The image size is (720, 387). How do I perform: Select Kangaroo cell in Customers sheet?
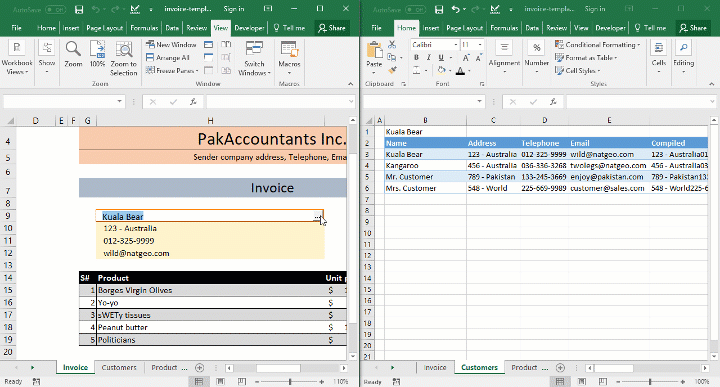pyautogui.click(x=425, y=165)
